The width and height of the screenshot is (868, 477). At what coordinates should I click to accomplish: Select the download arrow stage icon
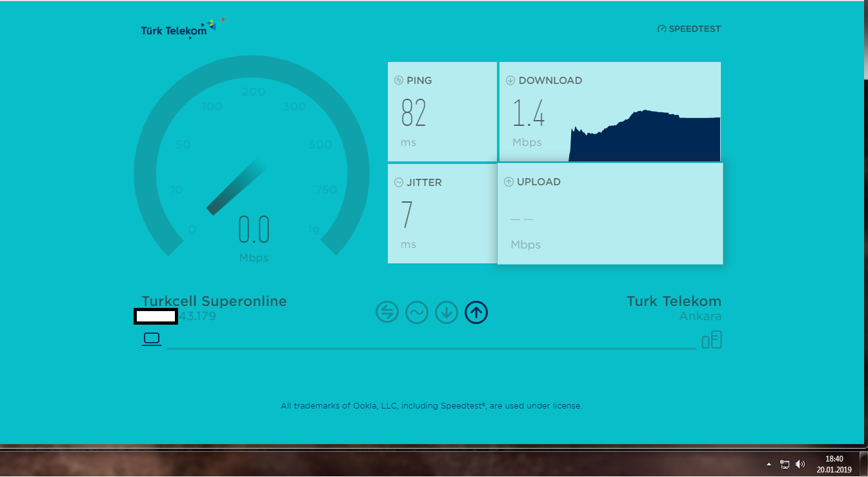click(447, 313)
